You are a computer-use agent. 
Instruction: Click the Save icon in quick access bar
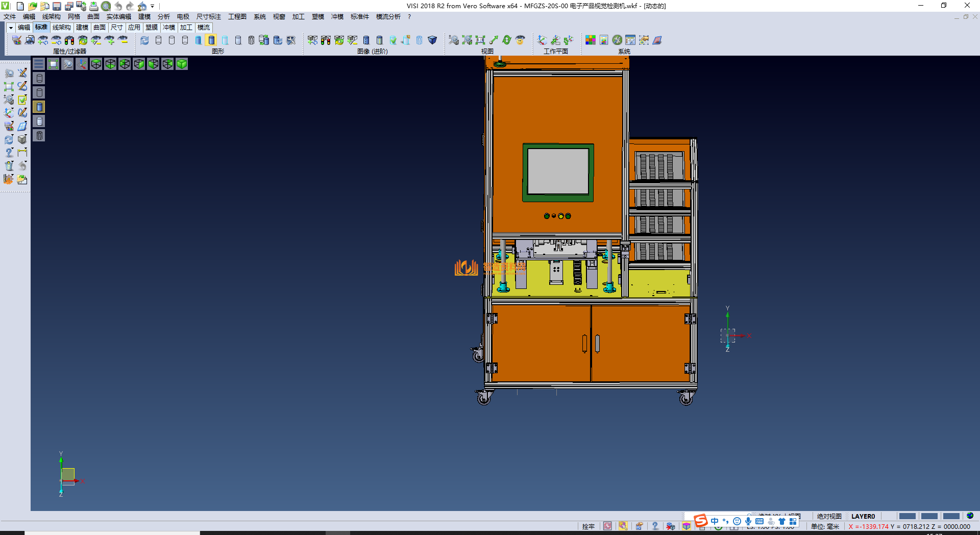57,6
